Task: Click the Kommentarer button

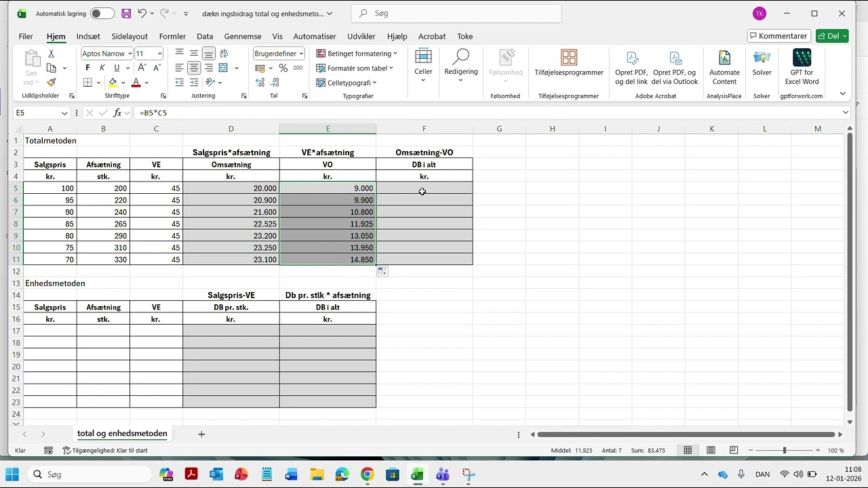Action: point(778,36)
